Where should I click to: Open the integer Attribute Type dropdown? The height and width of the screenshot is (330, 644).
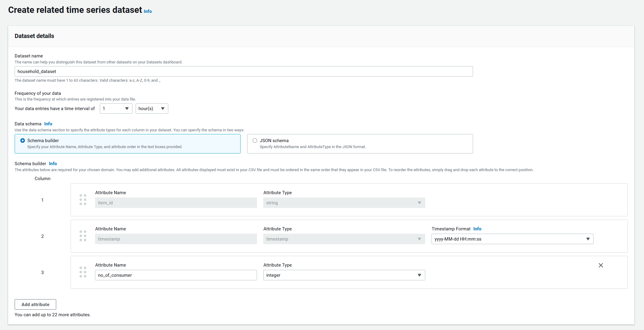pos(344,275)
